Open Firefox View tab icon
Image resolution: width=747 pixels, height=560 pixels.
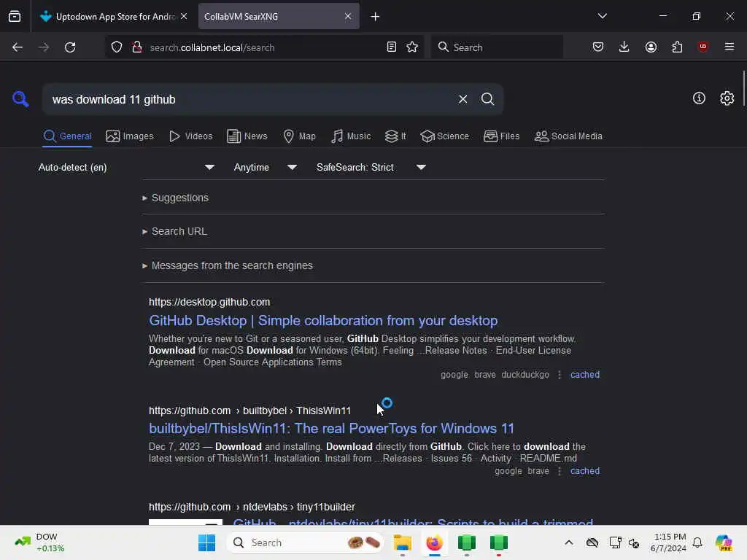point(15,16)
